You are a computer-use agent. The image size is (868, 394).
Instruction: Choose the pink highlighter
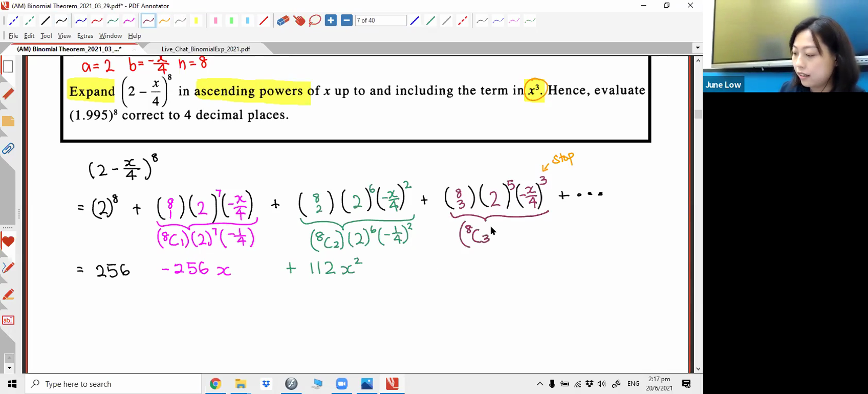215,21
